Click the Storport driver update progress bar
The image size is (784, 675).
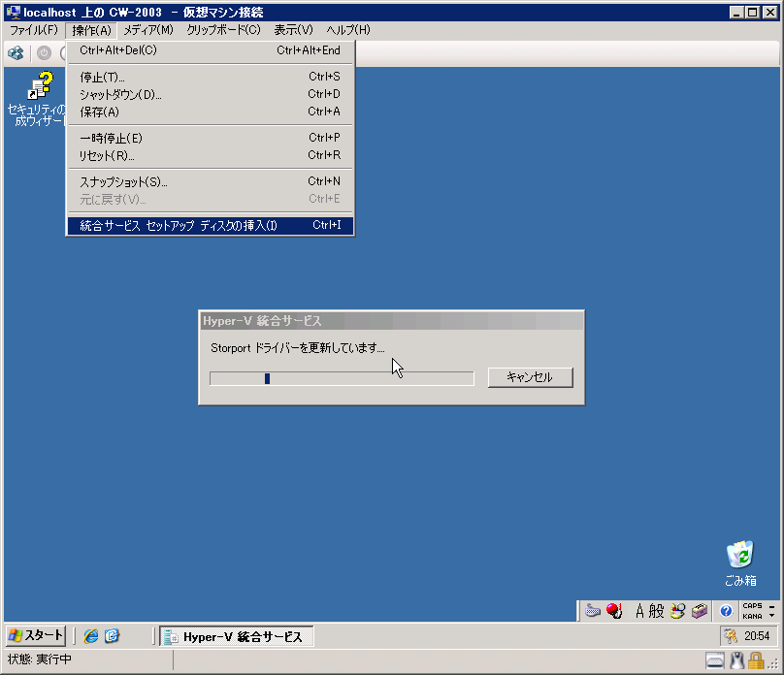[x=342, y=378]
